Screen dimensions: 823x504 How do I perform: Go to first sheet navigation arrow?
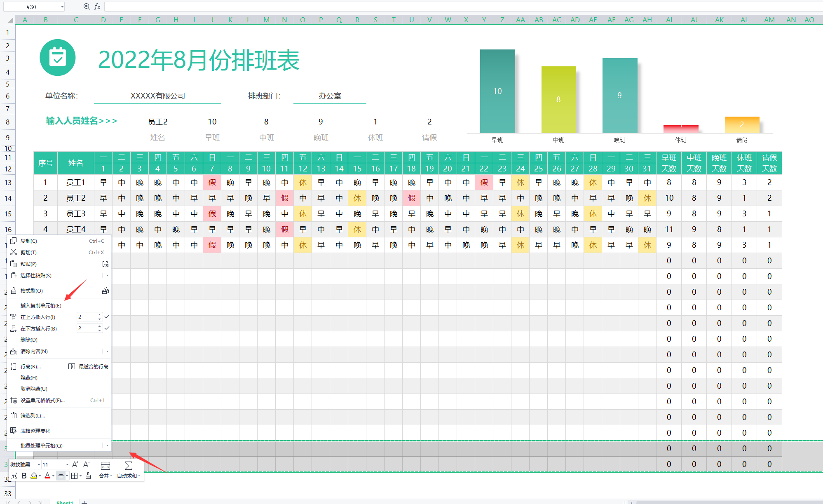click(9, 502)
